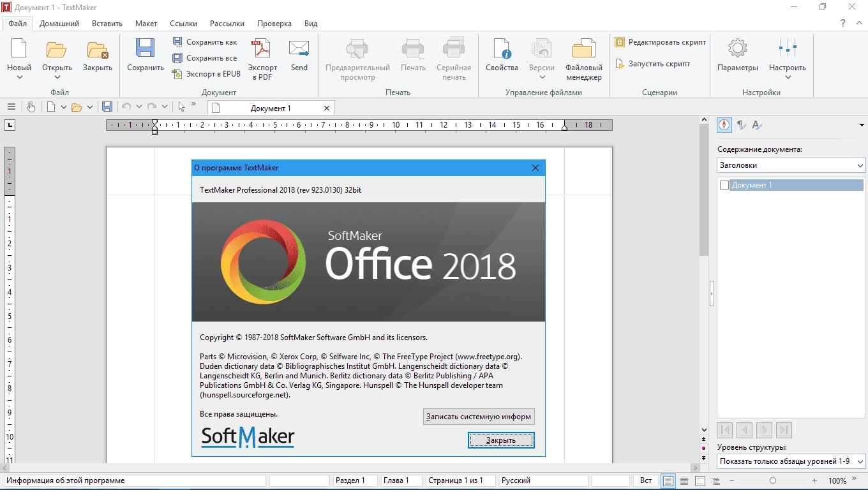The height and width of the screenshot is (490, 868).
Task: Select the Документ 1 document tab
Action: 271,108
